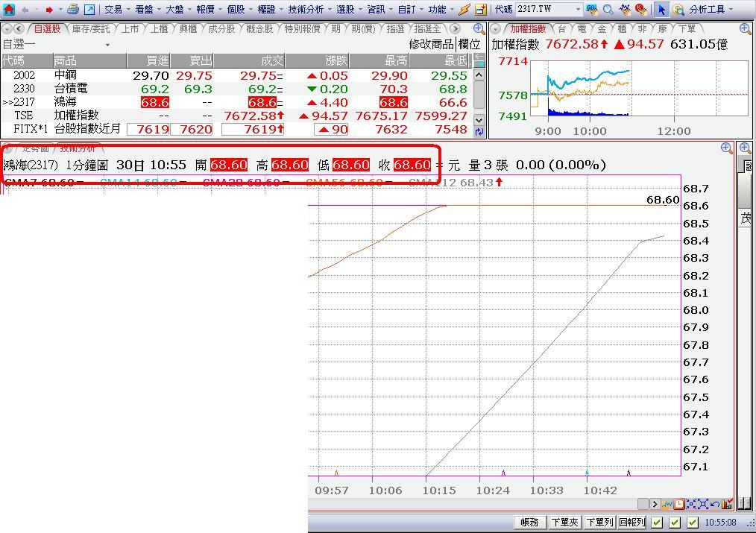Switch to the 特別報價 tab
756x533 pixels.
coord(302,29)
